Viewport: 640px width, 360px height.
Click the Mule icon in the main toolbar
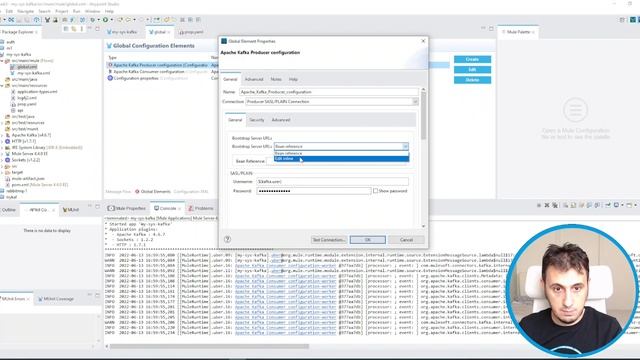click(47, 20)
